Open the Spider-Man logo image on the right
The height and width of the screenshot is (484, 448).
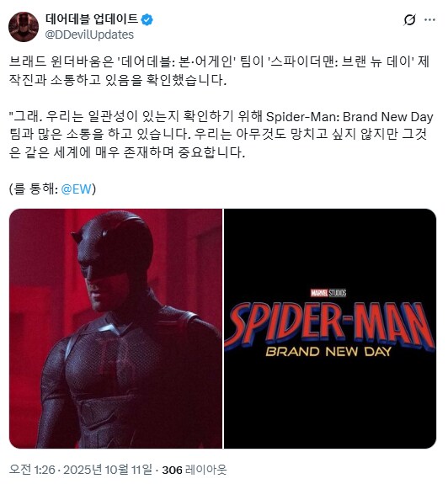coord(330,328)
